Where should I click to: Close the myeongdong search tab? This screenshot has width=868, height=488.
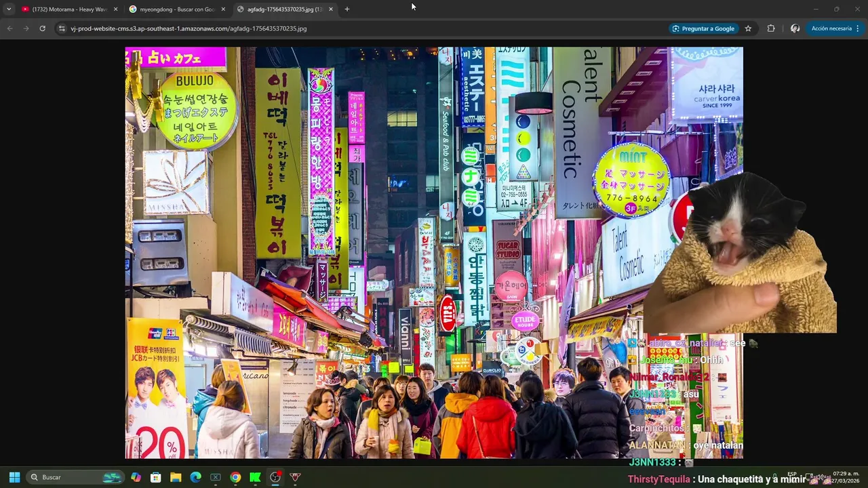223,9
